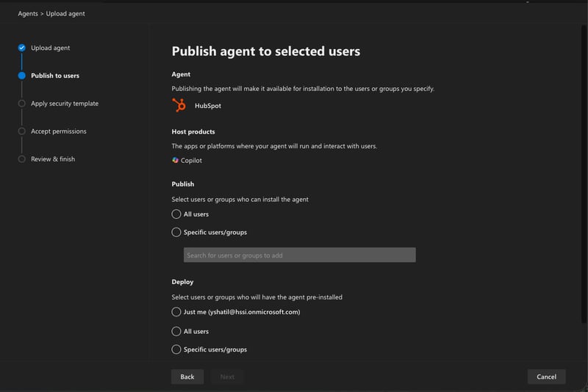Focus the Search for users or groups field
The image size is (588, 392).
pos(300,255)
